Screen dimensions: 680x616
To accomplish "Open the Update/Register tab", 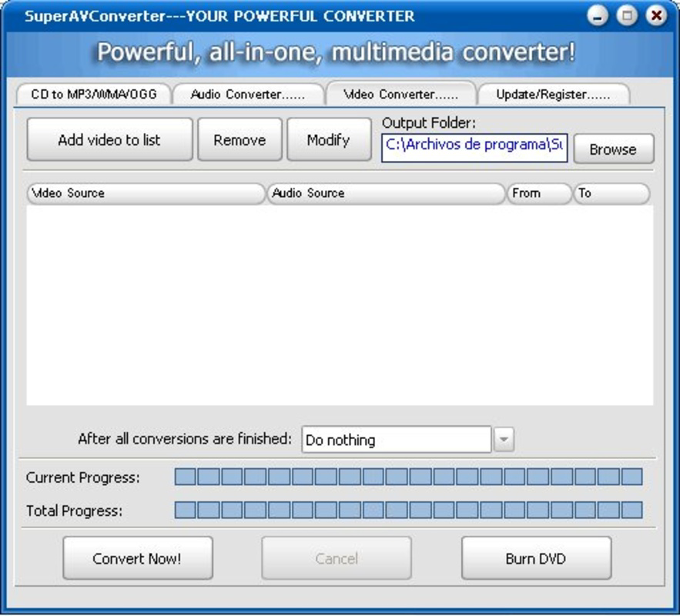I will click(x=554, y=94).
